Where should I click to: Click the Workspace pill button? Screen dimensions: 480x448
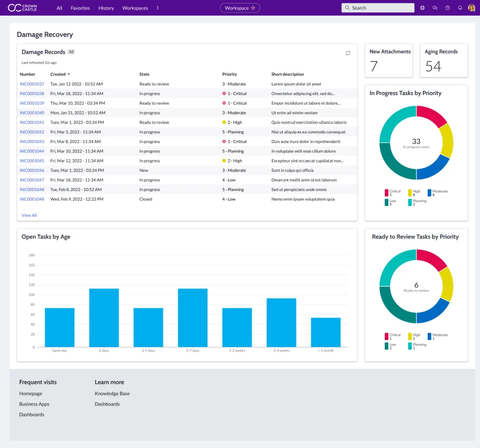pyautogui.click(x=240, y=8)
